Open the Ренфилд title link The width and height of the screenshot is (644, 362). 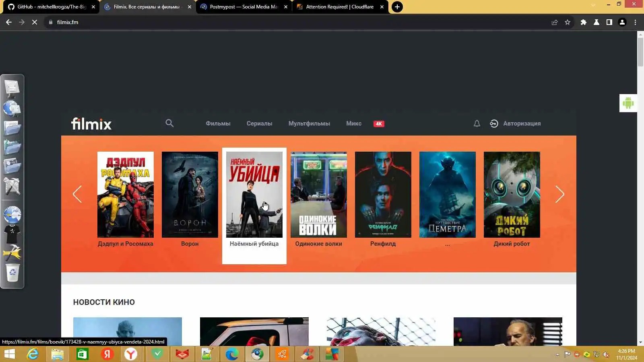pos(383,244)
